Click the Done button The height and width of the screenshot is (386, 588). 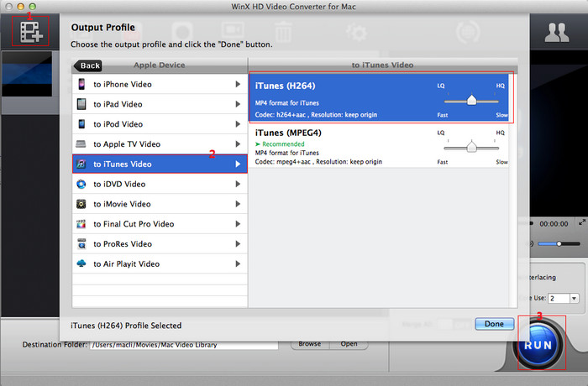494,324
